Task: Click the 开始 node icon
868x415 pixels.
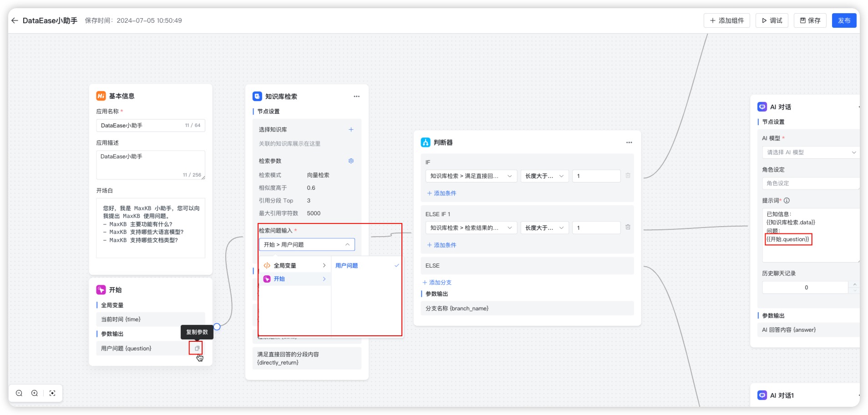Action: [x=101, y=290]
